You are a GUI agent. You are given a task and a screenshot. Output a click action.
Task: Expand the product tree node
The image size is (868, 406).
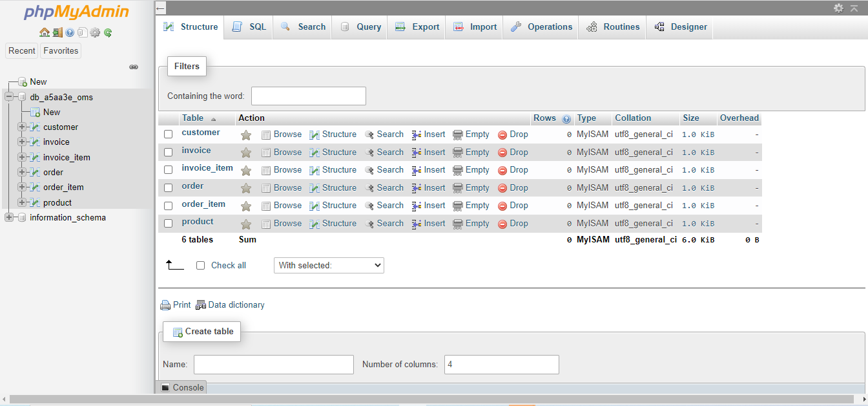point(22,203)
